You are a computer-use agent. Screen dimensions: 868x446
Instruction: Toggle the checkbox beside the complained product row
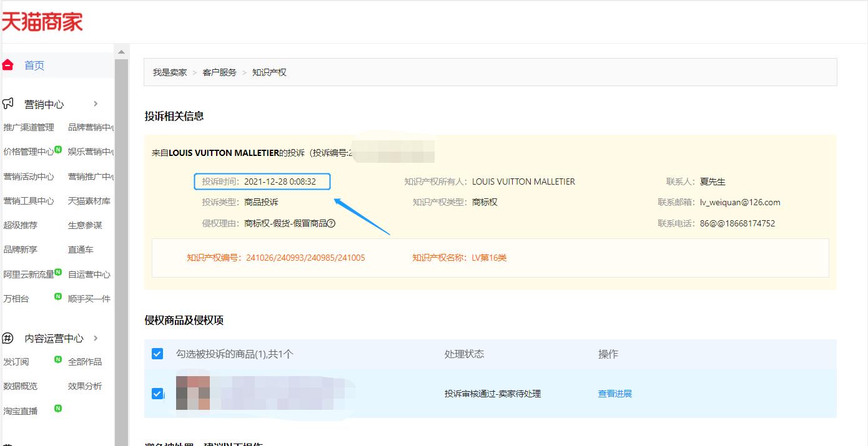[x=157, y=393]
